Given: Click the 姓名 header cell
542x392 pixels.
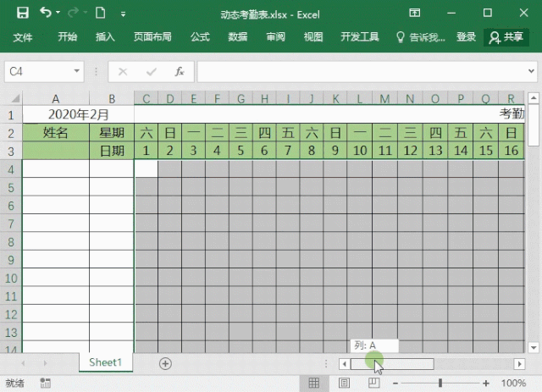Looking at the screenshot, I should [56, 132].
